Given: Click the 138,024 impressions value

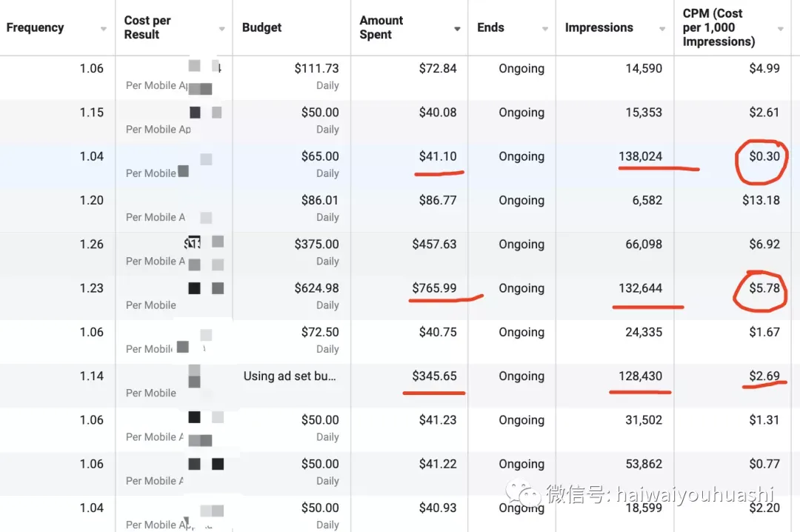Looking at the screenshot, I should pyautogui.click(x=640, y=156).
